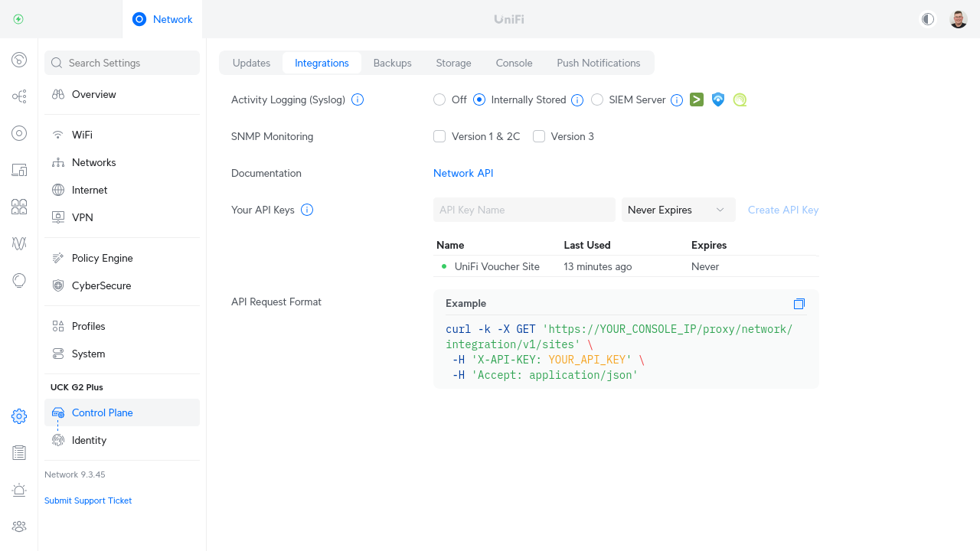Open the Devices icon in the left rail

[x=19, y=133]
